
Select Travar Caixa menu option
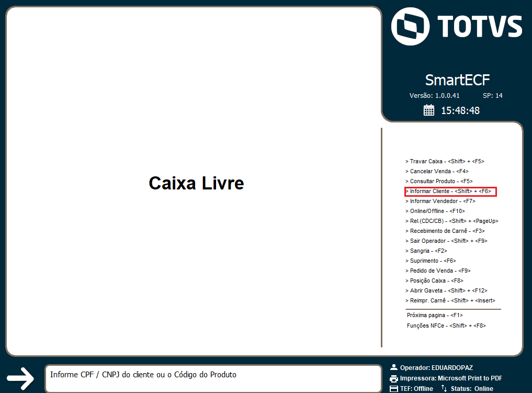tap(445, 161)
